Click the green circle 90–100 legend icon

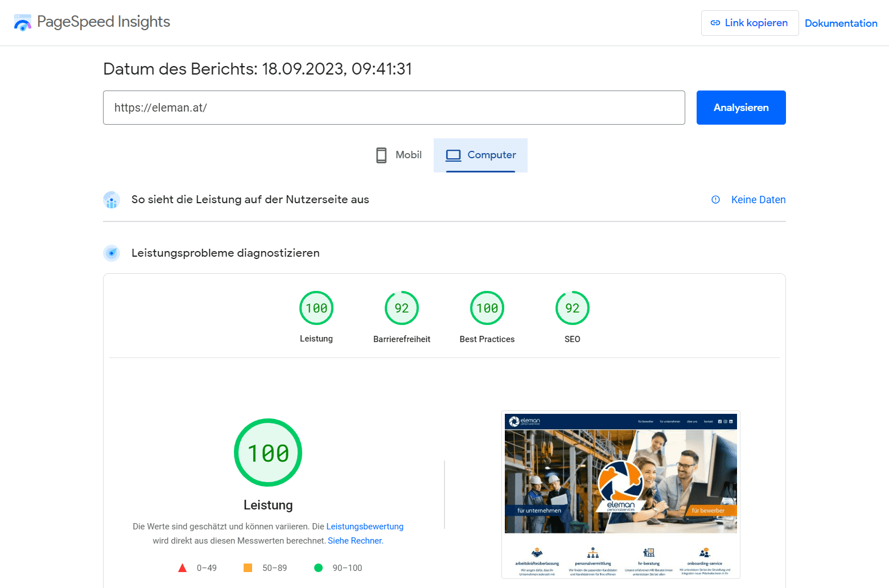pos(318,568)
